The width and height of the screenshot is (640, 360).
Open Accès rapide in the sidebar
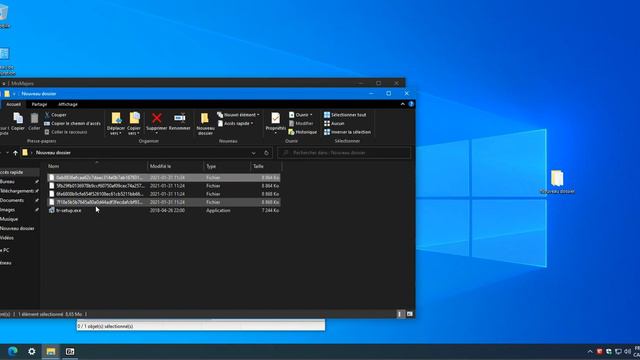[x=12, y=172]
